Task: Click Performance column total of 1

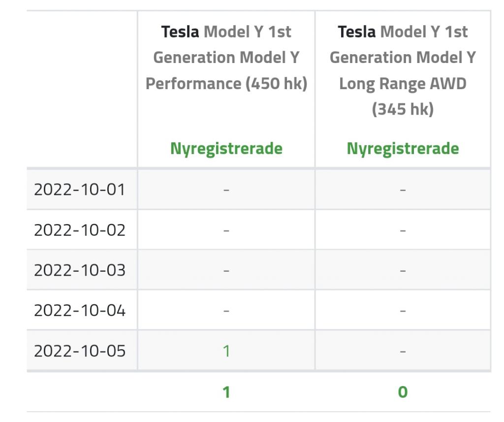Action: click(x=226, y=392)
